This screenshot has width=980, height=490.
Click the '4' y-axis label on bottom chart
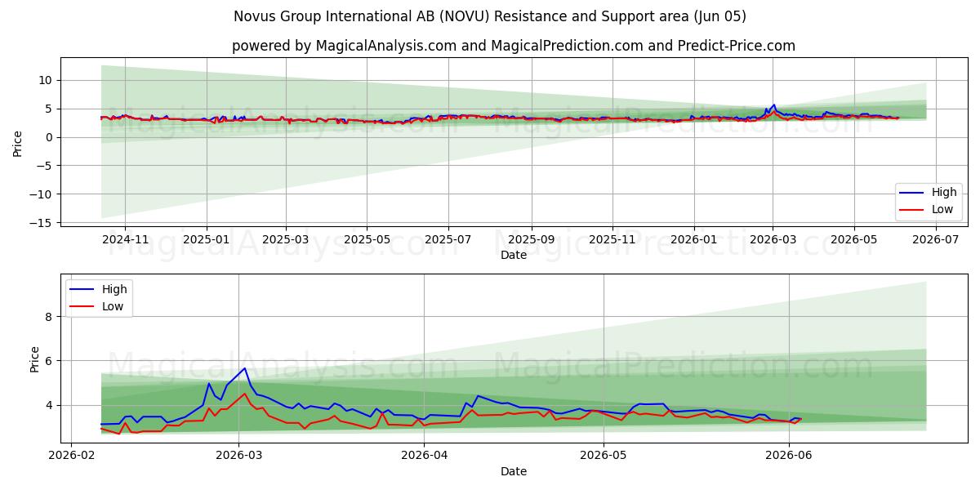pyautogui.click(x=49, y=405)
